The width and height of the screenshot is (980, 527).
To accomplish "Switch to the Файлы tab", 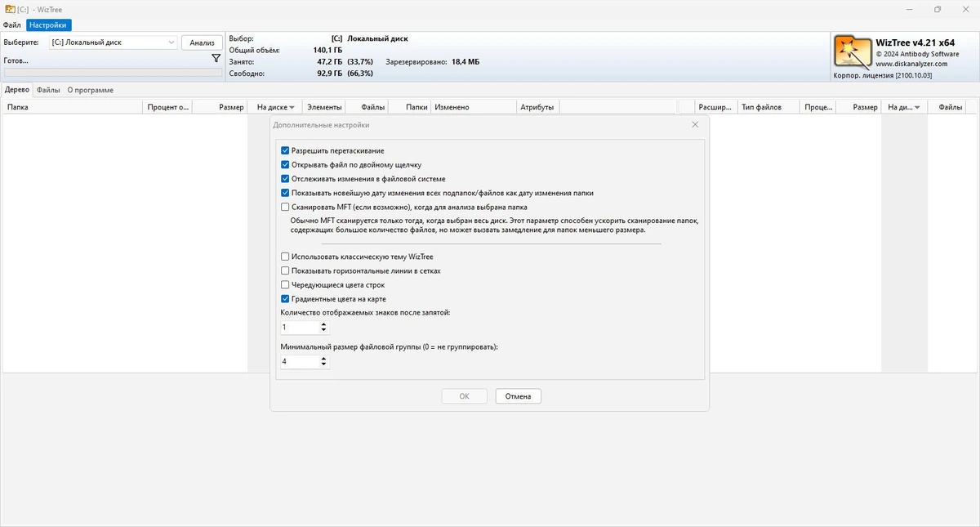I will pos(48,90).
